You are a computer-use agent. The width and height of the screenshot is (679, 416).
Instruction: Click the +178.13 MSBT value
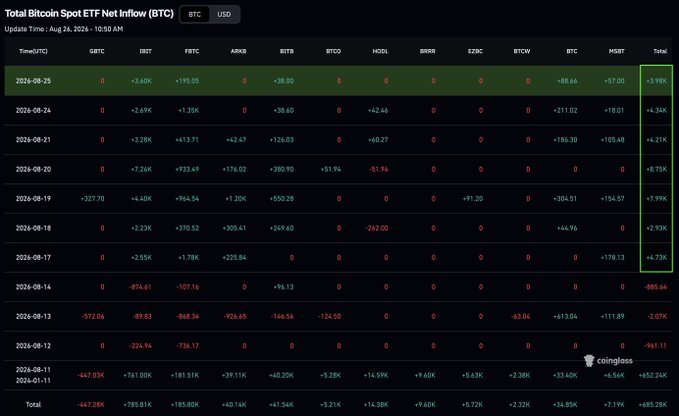pos(612,258)
